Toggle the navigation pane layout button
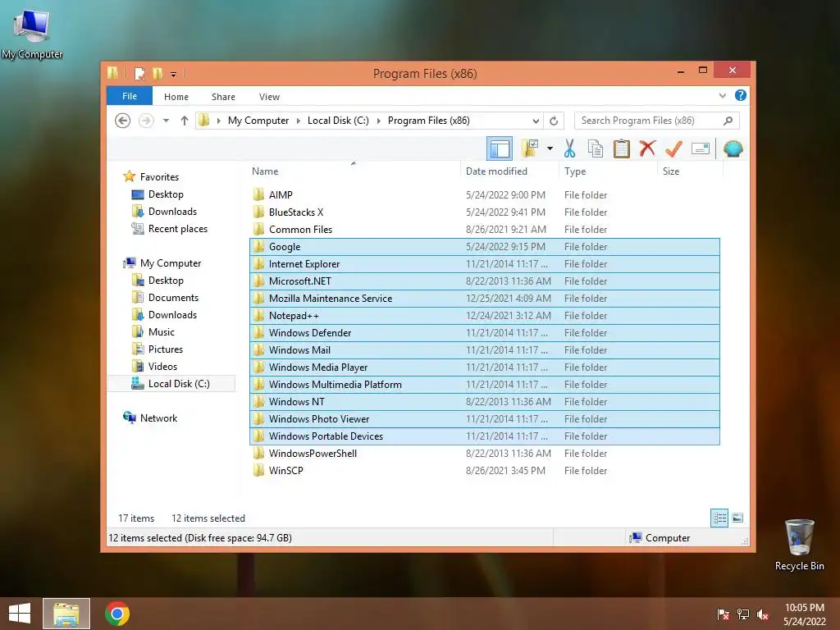The width and height of the screenshot is (840, 630). click(500, 148)
